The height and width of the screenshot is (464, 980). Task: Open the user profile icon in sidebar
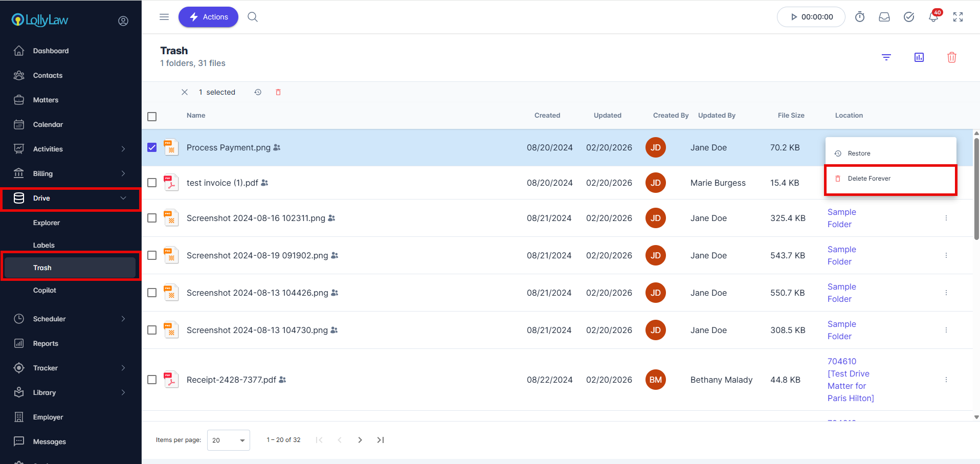click(x=123, y=21)
